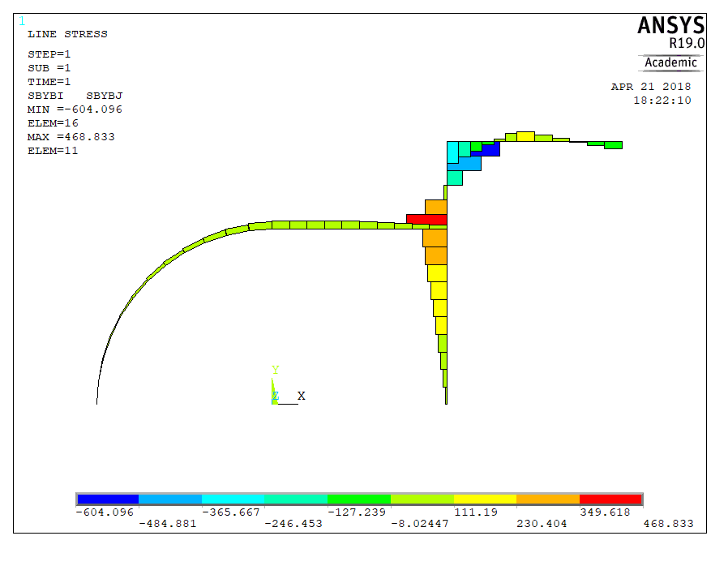Click the yellow legend swatch
The width and height of the screenshot is (728, 583).
(485, 499)
